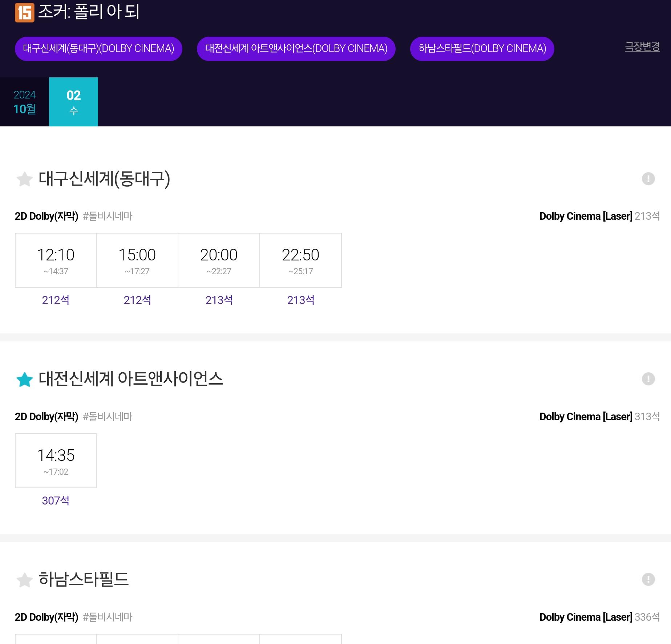Click 212석 under the 12:10 showtime
The image size is (671, 644).
click(56, 300)
